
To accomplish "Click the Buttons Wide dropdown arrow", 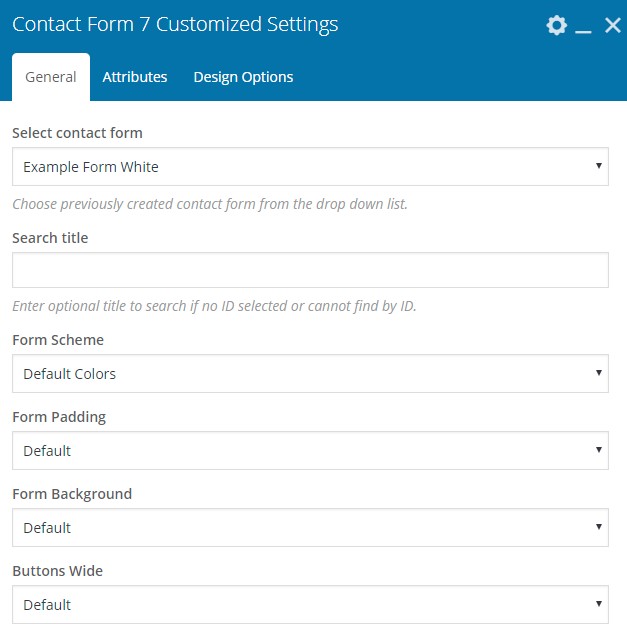I will point(599,604).
